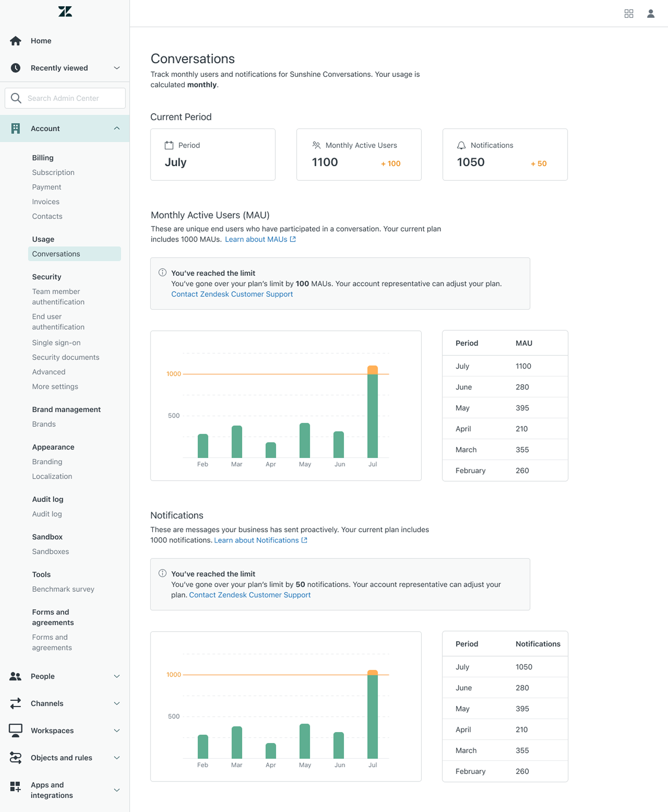This screenshot has width=668, height=812.
Task: Click the Home house icon
Action: click(16, 41)
